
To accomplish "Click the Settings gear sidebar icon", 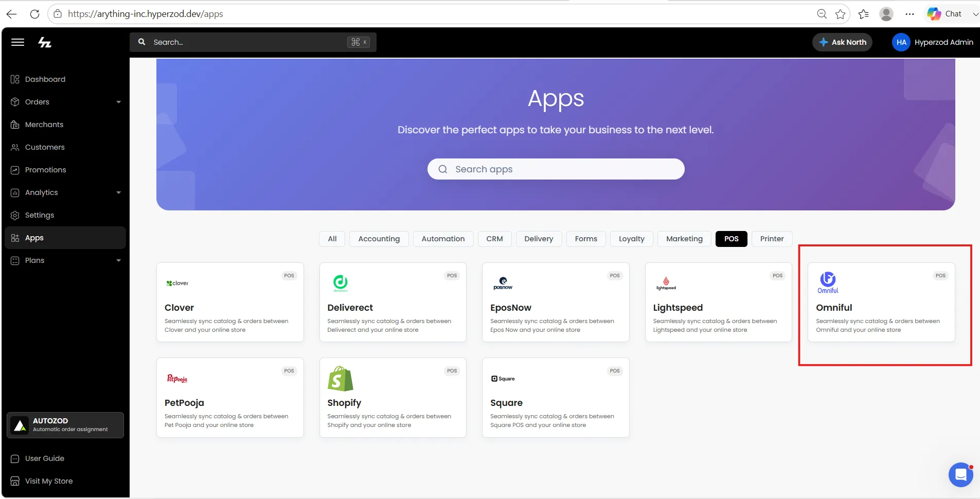I will pos(15,215).
